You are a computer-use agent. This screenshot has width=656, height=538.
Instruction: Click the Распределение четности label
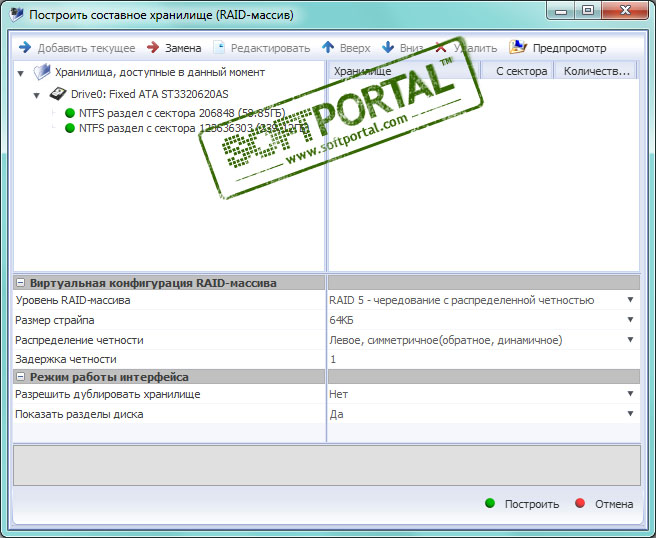79,340
